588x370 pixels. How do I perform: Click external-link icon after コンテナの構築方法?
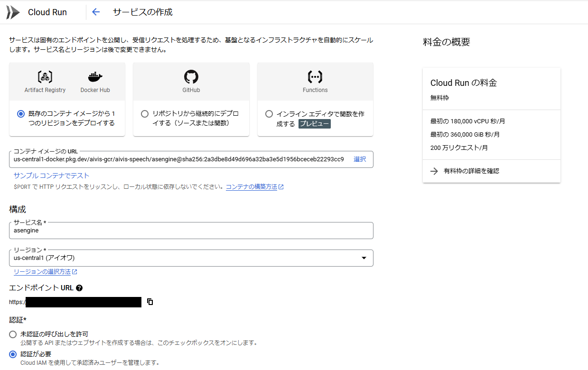(281, 187)
